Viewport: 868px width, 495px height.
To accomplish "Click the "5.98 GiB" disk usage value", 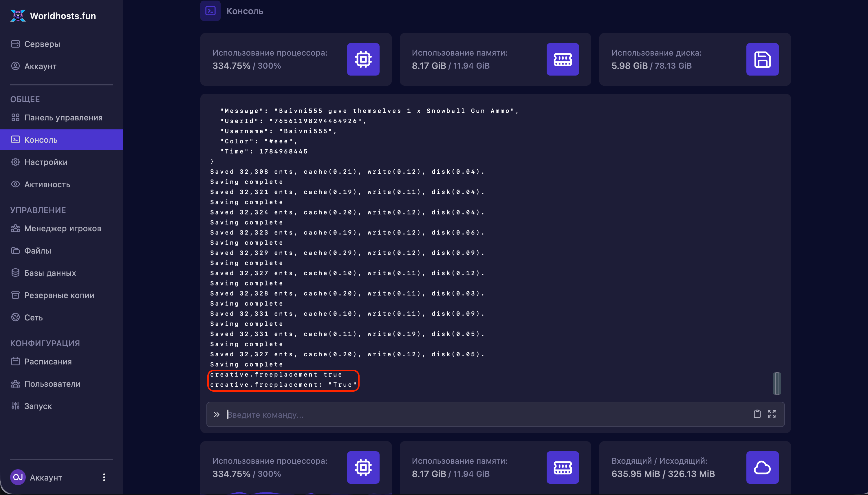I will coord(629,66).
